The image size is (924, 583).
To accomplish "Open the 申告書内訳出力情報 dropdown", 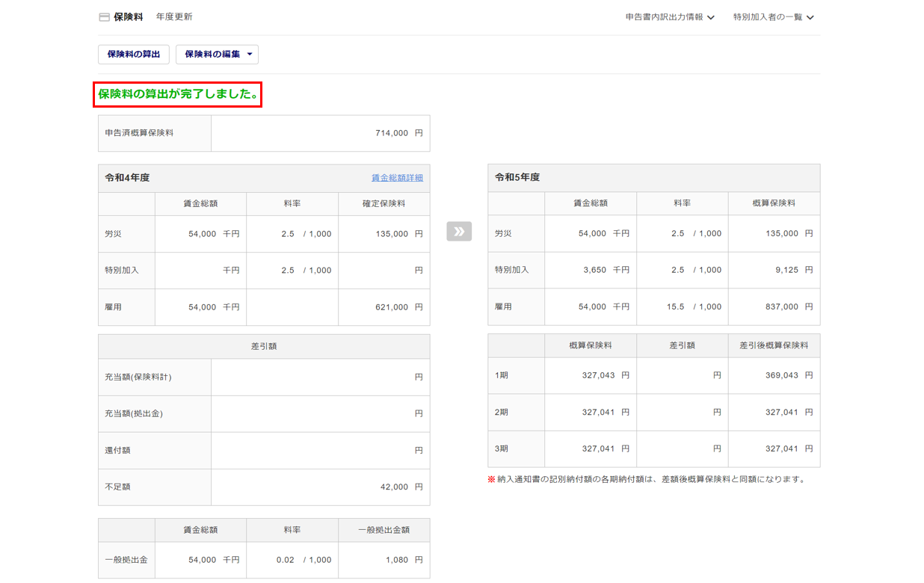I will [670, 17].
